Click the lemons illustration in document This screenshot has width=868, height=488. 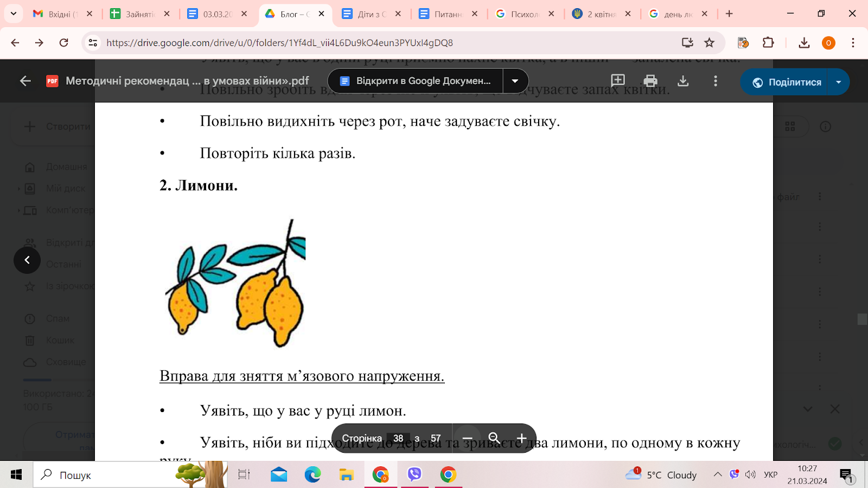pos(235,283)
